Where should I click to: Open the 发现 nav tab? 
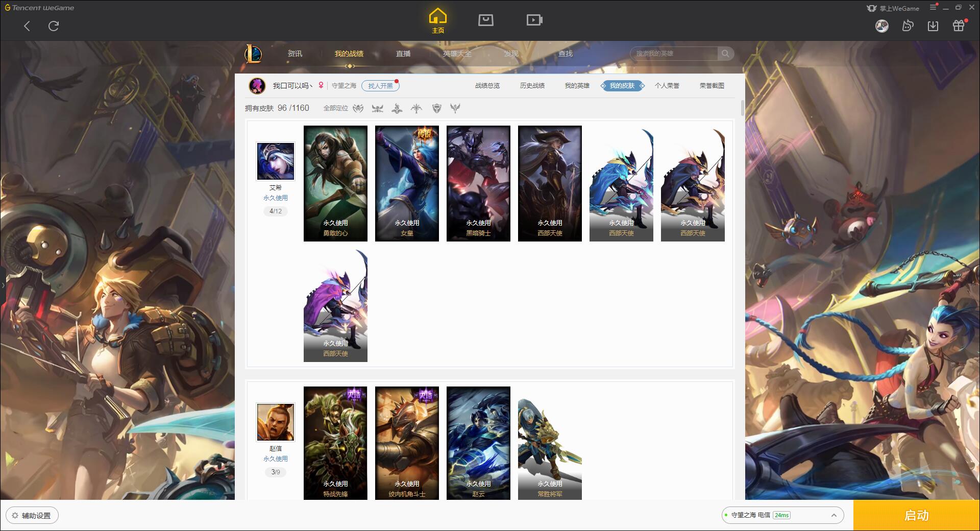(511, 54)
